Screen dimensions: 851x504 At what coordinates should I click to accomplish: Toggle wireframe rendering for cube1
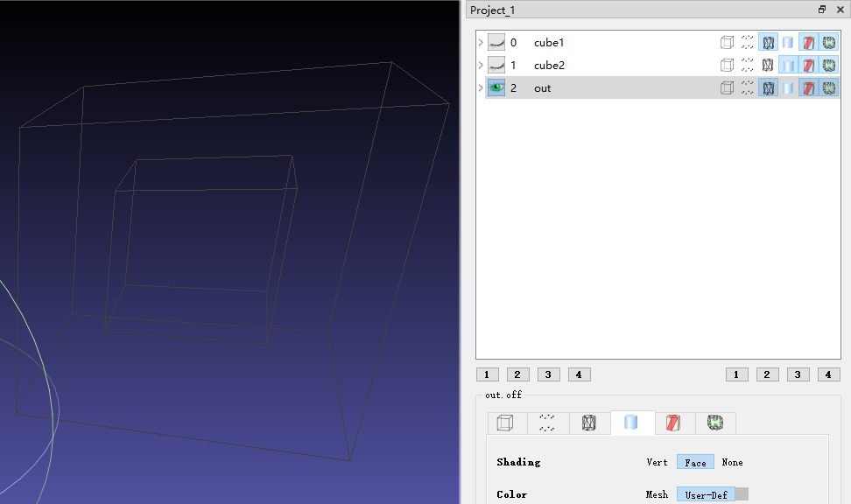coord(768,42)
